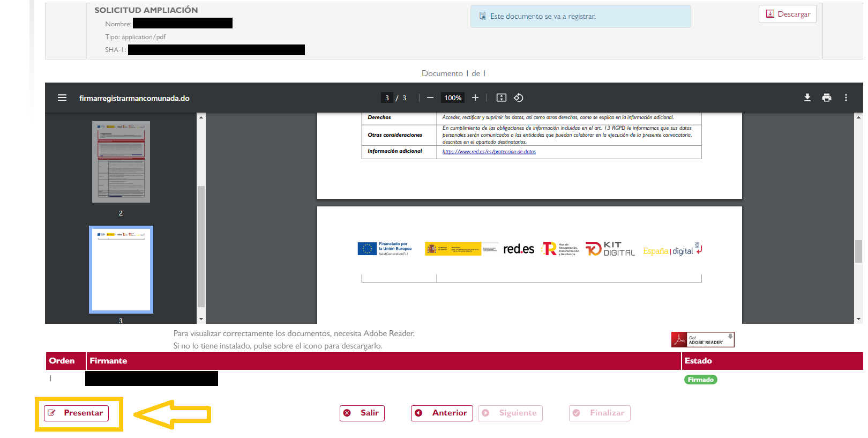This screenshot has width=868, height=438.
Task: Get Adobe Reader via the download icon
Action: (x=703, y=340)
